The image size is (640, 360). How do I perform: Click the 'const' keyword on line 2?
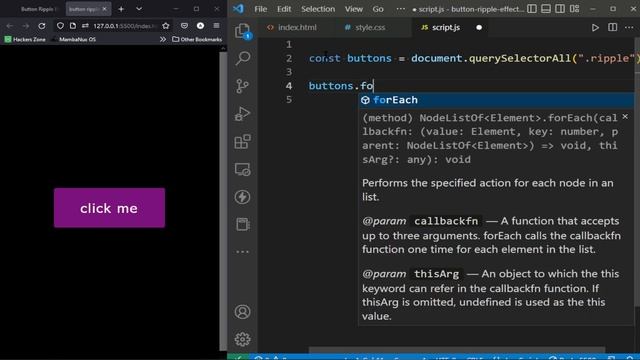(x=324, y=58)
